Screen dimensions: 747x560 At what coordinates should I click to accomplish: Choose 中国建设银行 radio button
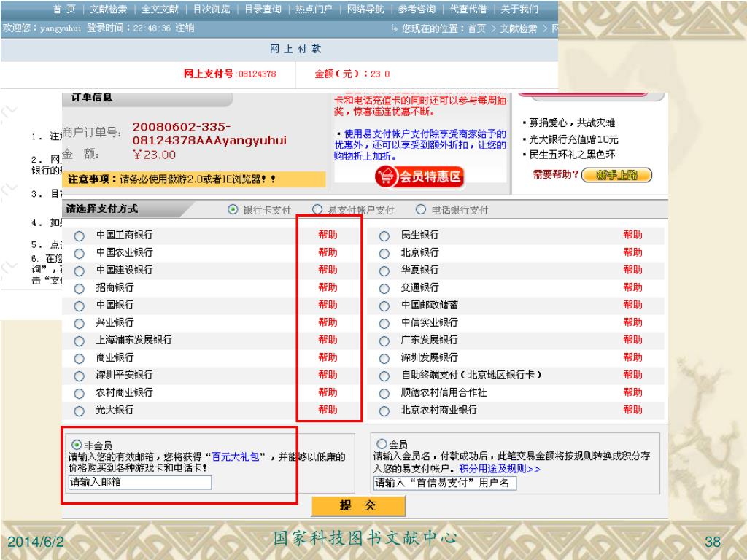[x=79, y=271]
